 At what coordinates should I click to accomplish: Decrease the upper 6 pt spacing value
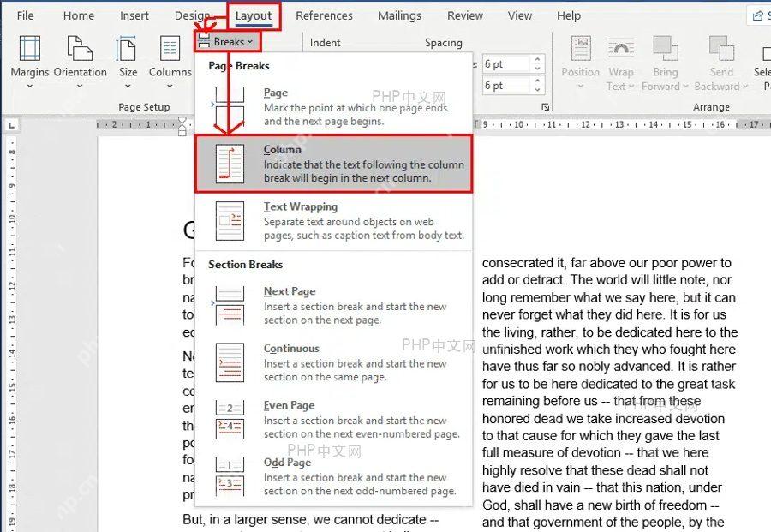click(538, 68)
